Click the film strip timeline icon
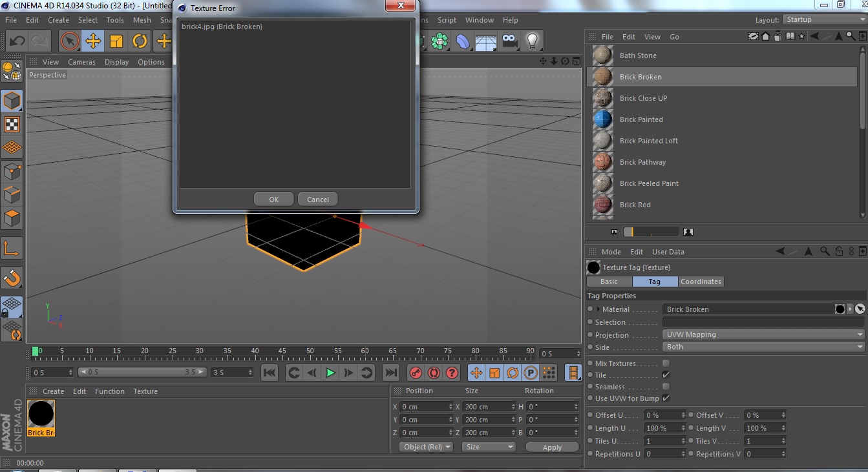 pyautogui.click(x=573, y=373)
